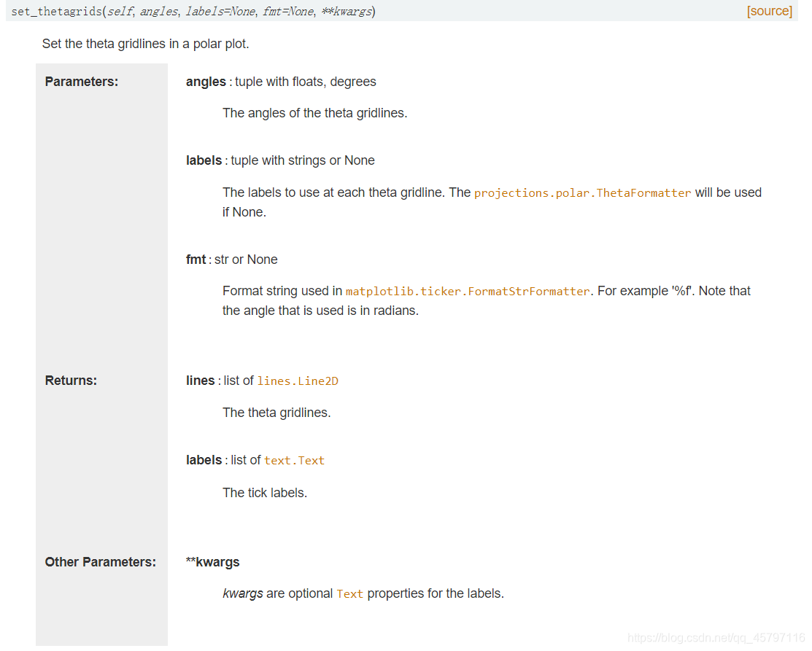Click the 'labels' name under Parameters

tap(204, 160)
